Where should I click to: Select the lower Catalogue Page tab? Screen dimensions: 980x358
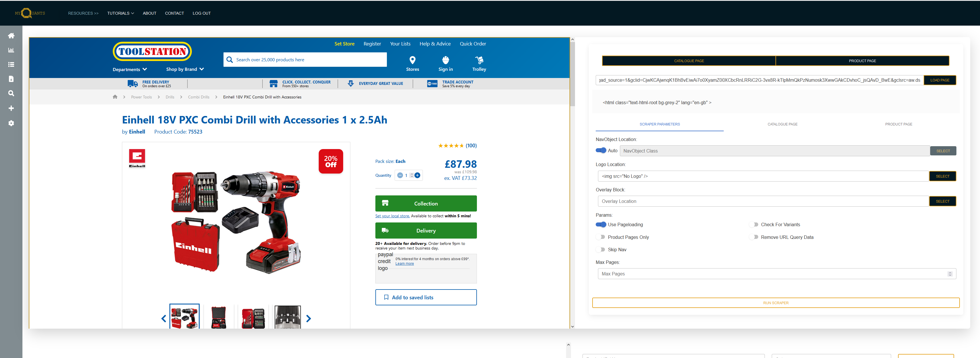(782, 124)
